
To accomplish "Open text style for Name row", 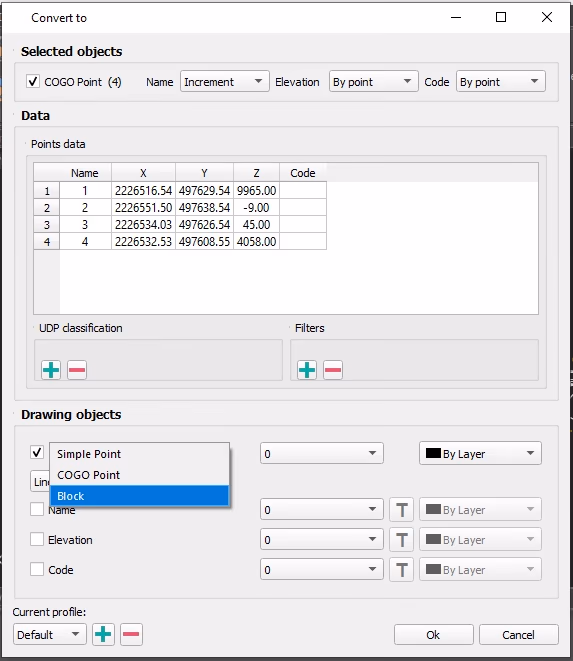I will 401,510.
